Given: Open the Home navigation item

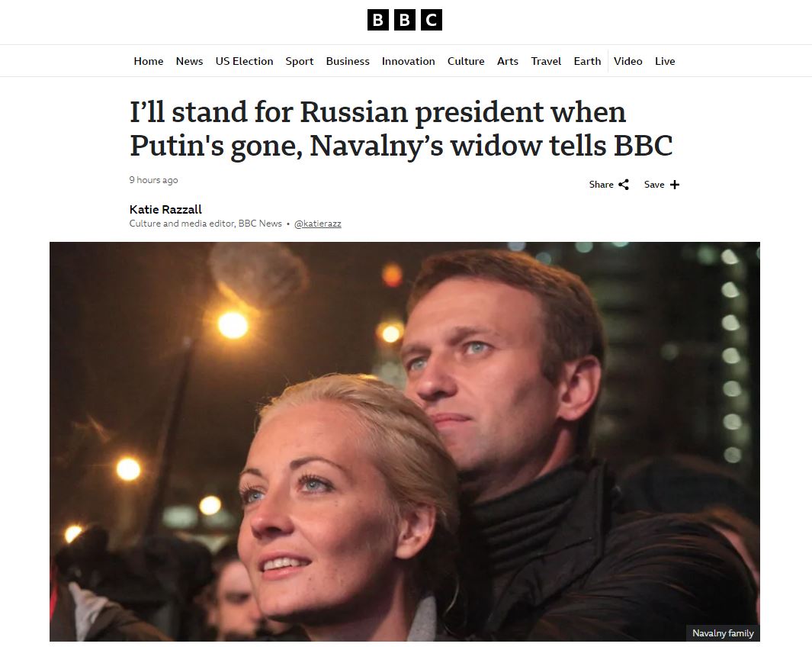Looking at the screenshot, I should click(149, 61).
